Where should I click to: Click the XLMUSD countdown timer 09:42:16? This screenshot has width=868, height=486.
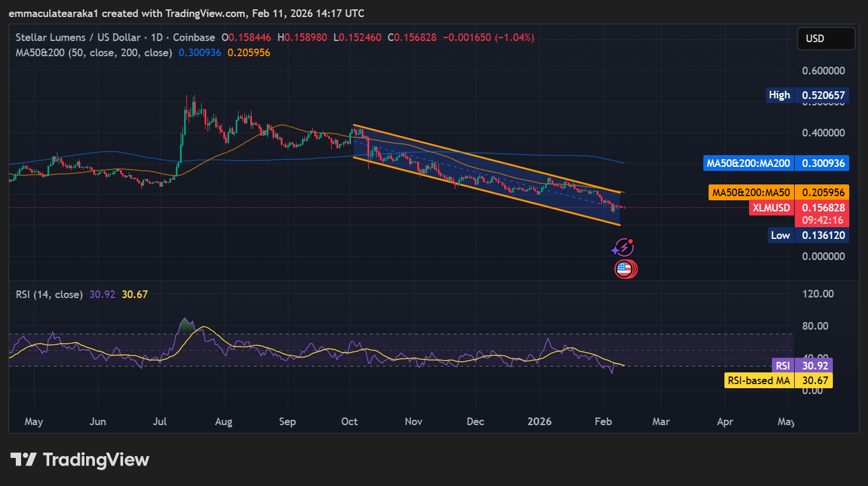pyautogui.click(x=822, y=220)
